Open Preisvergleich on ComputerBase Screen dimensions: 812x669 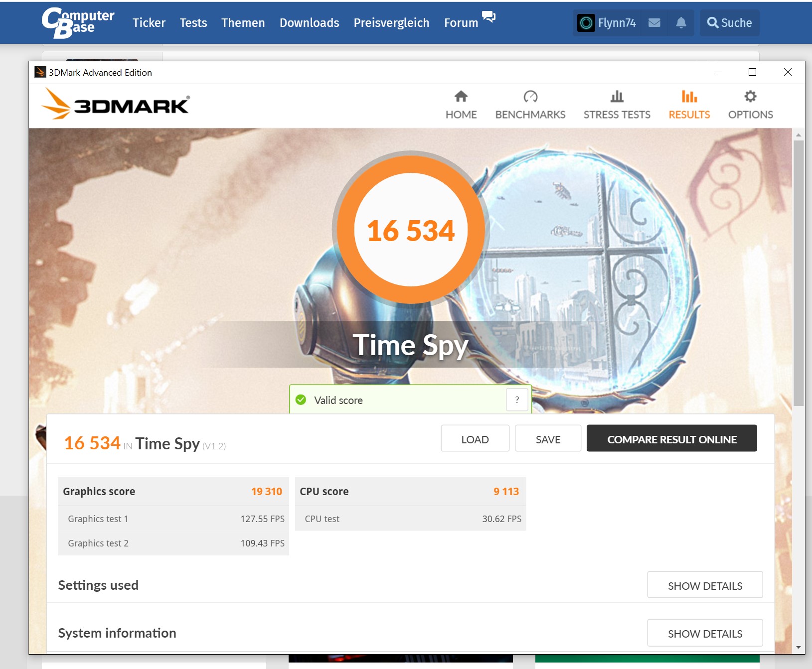(x=391, y=23)
